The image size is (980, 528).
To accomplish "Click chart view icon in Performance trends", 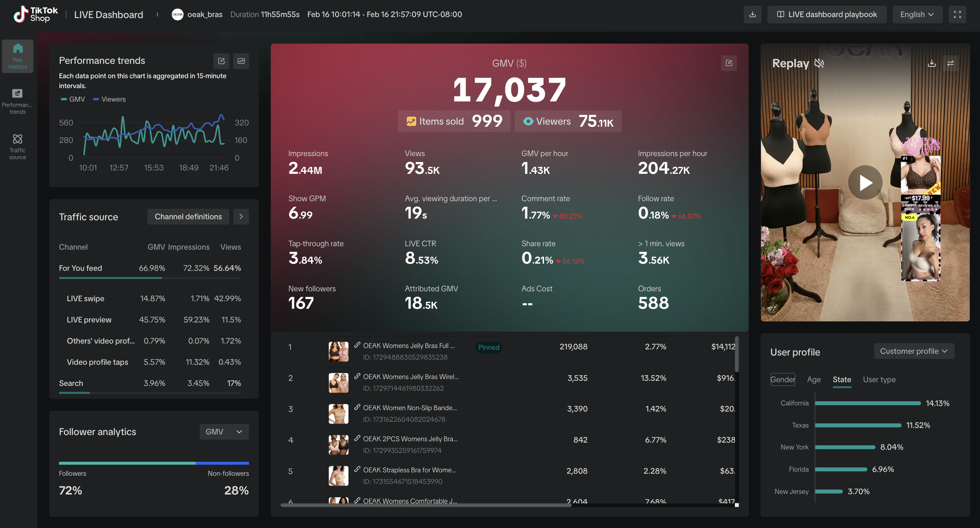I will pos(241,61).
